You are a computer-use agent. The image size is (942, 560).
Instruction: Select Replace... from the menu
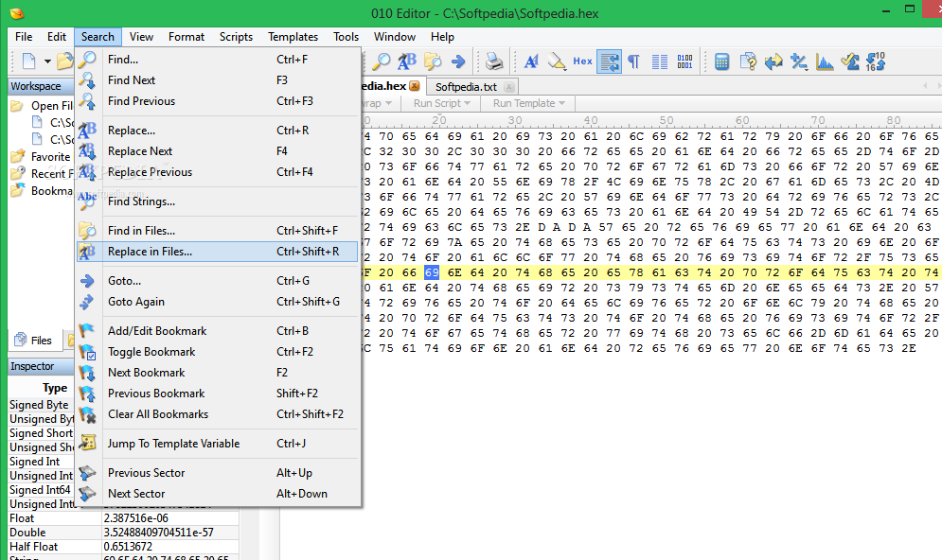(x=218, y=131)
